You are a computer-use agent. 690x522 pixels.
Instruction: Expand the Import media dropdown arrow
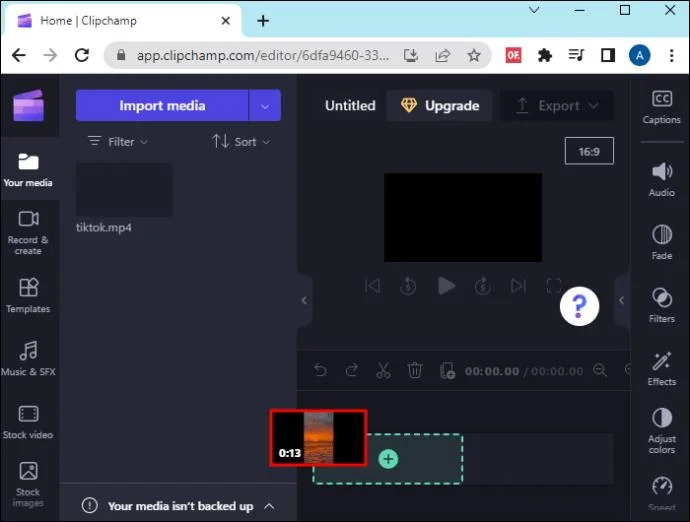pos(265,105)
